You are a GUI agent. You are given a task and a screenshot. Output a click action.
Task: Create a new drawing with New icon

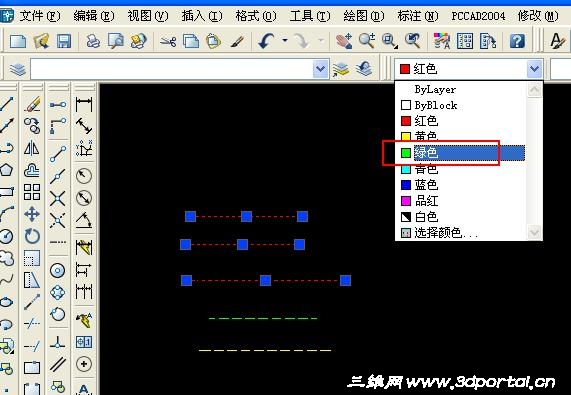click(18, 41)
